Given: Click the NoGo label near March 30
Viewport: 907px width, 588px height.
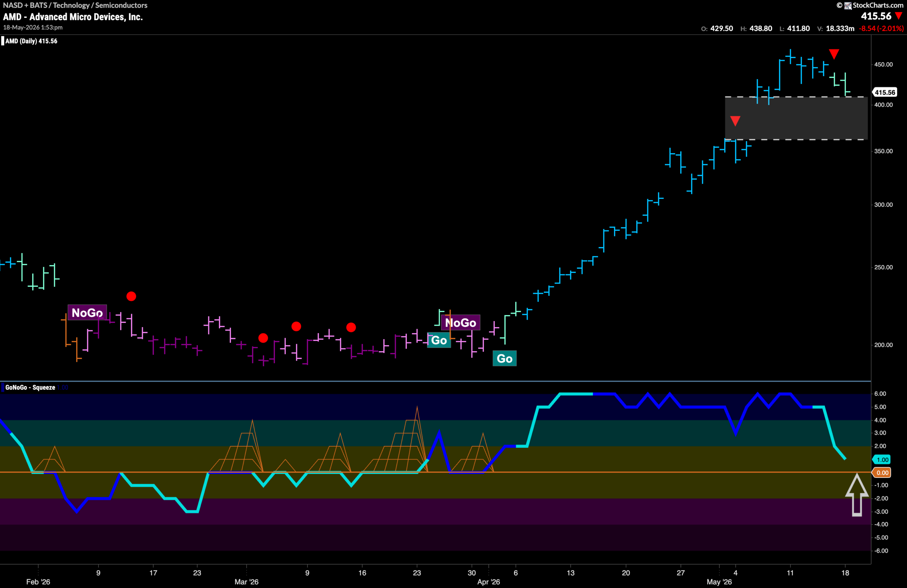Looking at the screenshot, I should click(460, 322).
